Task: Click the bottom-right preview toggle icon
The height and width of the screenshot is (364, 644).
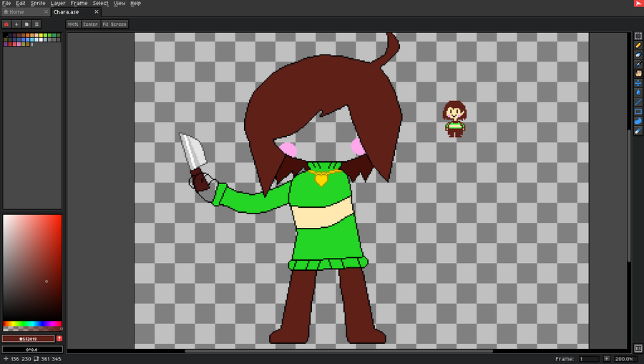Action: coord(638,349)
